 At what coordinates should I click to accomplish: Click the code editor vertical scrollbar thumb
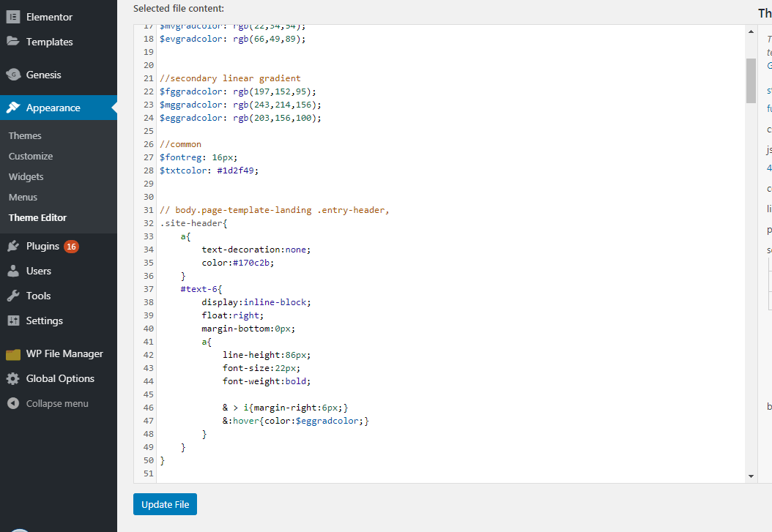tap(751, 80)
